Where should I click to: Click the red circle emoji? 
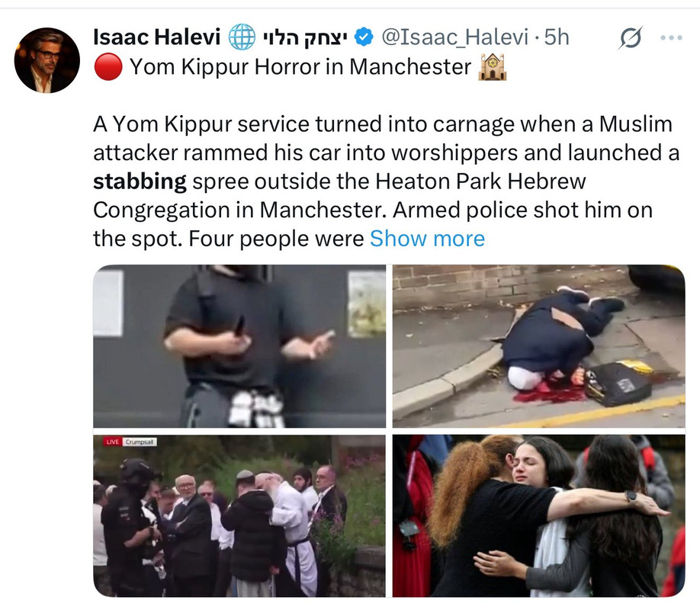(108, 67)
